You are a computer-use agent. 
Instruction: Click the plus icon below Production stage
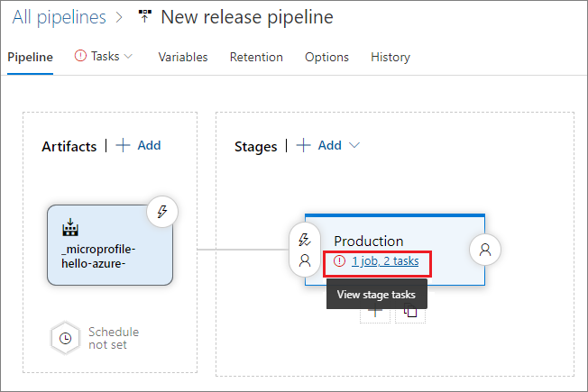point(375,312)
